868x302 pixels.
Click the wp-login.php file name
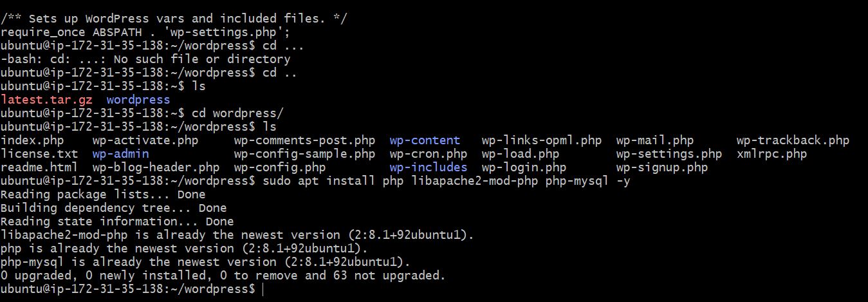pyautogui.click(x=524, y=167)
